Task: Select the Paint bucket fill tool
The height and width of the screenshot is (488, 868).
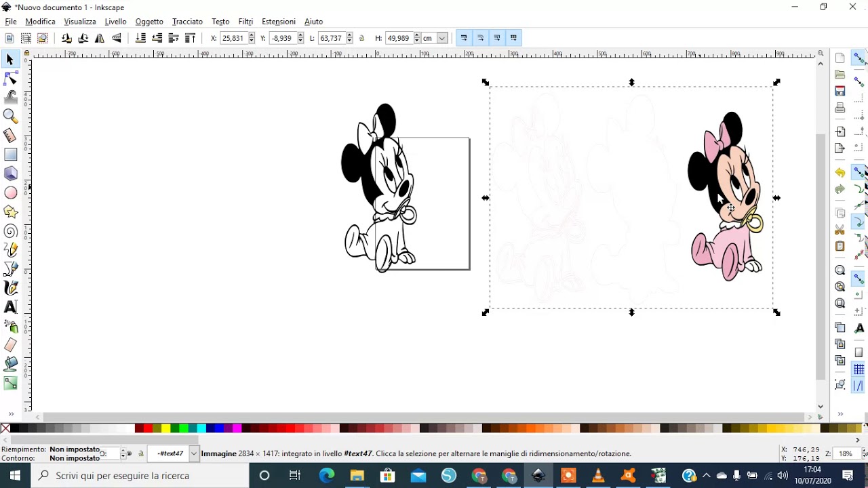Action: coord(10,364)
